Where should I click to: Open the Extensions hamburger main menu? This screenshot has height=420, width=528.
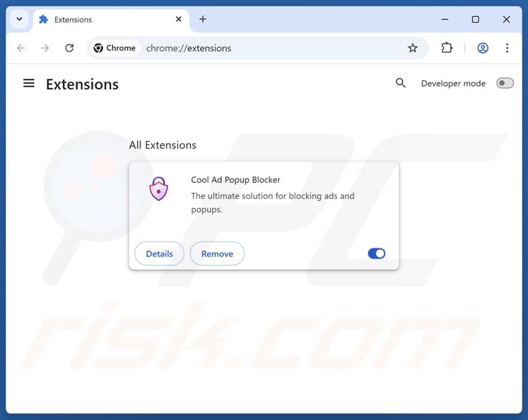click(29, 83)
